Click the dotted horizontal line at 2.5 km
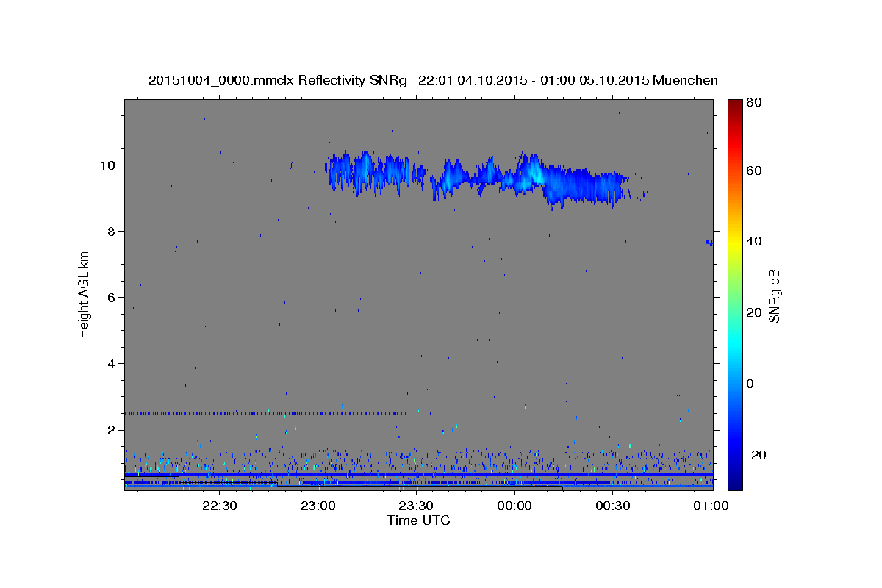Screen dimensions: 882x588 point(265,413)
